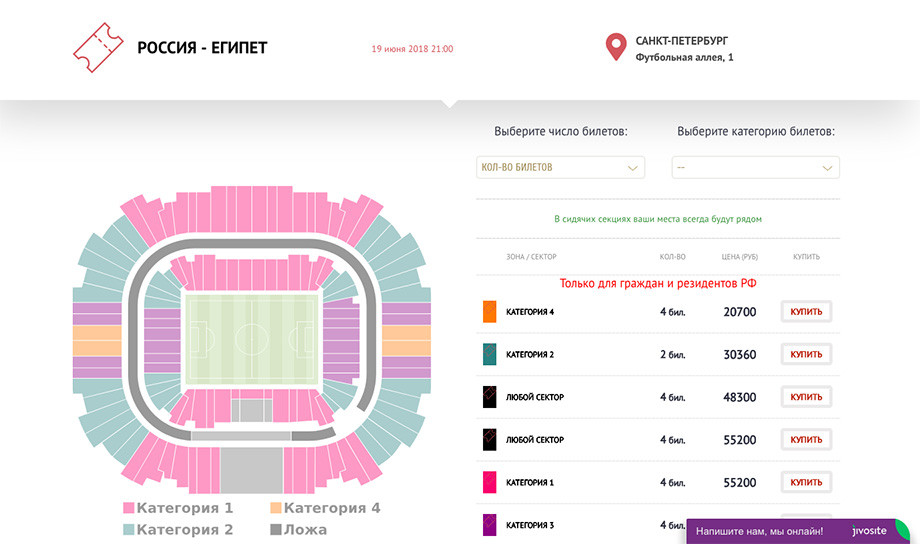Click the purple Категория 3 sector icon
920x544 pixels.
490,524
